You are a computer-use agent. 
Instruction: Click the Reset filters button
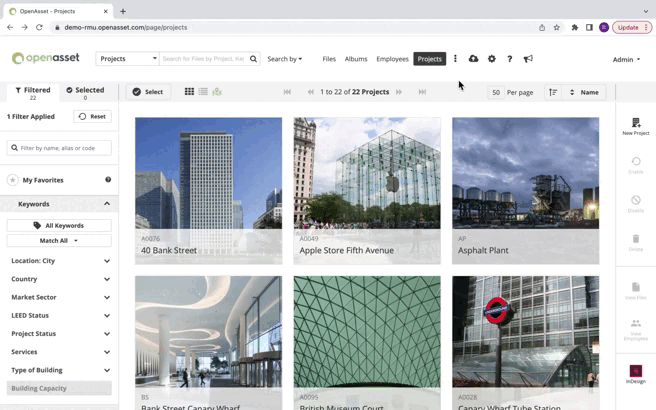click(x=92, y=116)
